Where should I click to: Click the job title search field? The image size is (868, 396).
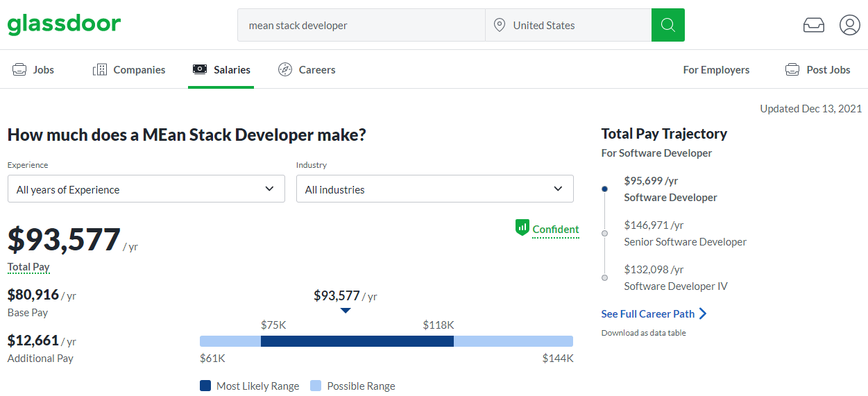tap(361, 25)
